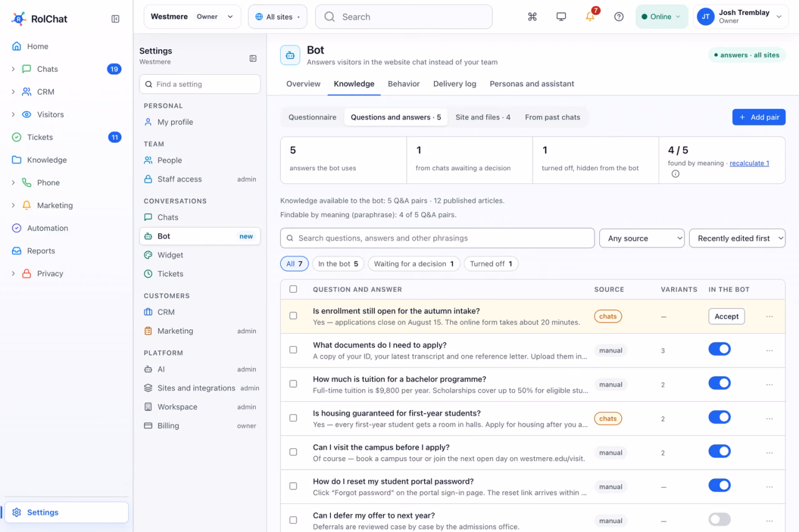Open the Online status dropdown

point(662,17)
